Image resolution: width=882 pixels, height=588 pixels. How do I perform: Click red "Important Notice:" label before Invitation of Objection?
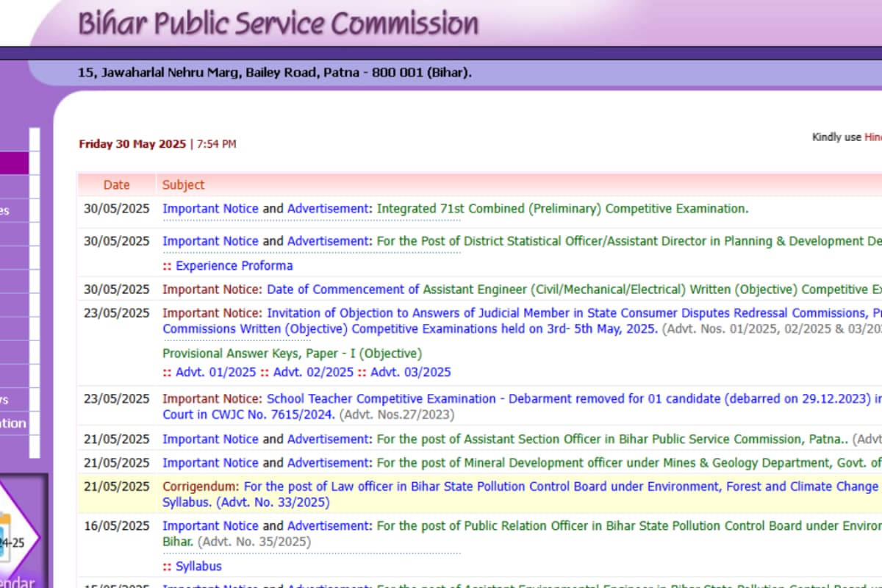212,313
